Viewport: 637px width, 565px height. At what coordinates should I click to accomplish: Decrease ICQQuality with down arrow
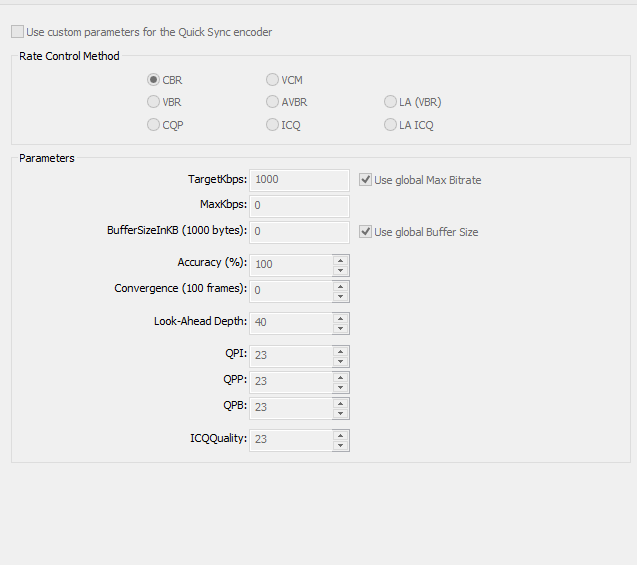pos(340,446)
